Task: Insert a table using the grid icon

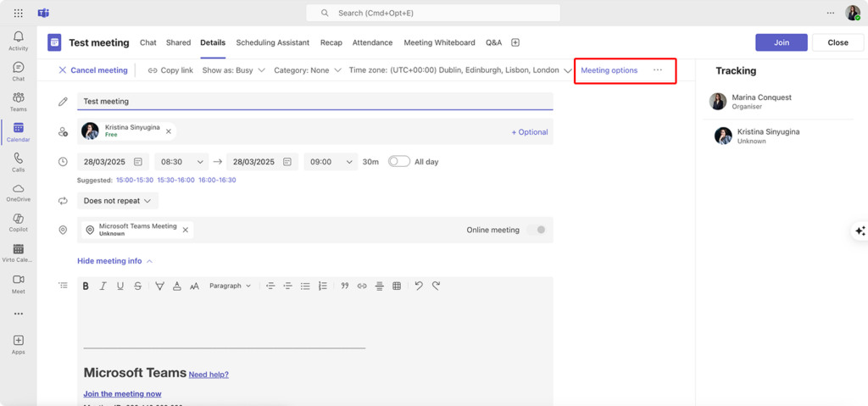Action: tap(397, 286)
